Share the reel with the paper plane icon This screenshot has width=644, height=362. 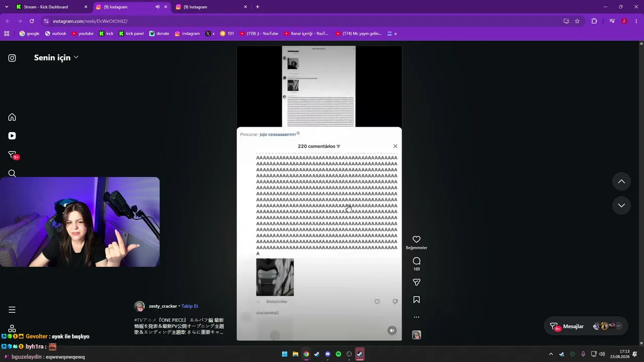coord(417,283)
